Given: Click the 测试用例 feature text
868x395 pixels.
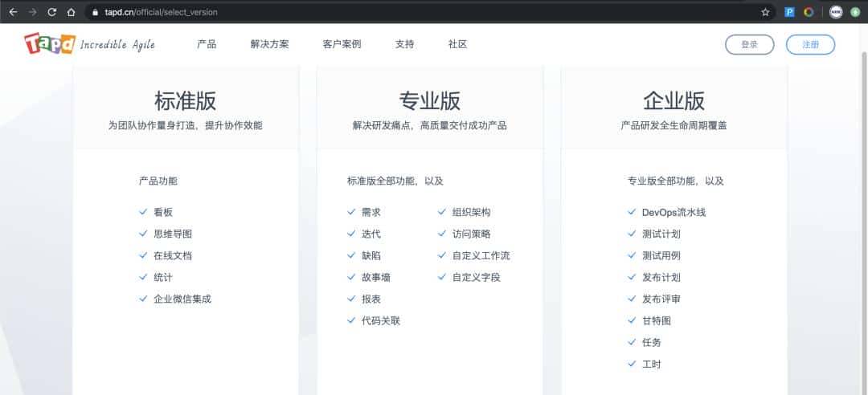Looking at the screenshot, I should tap(661, 255).
